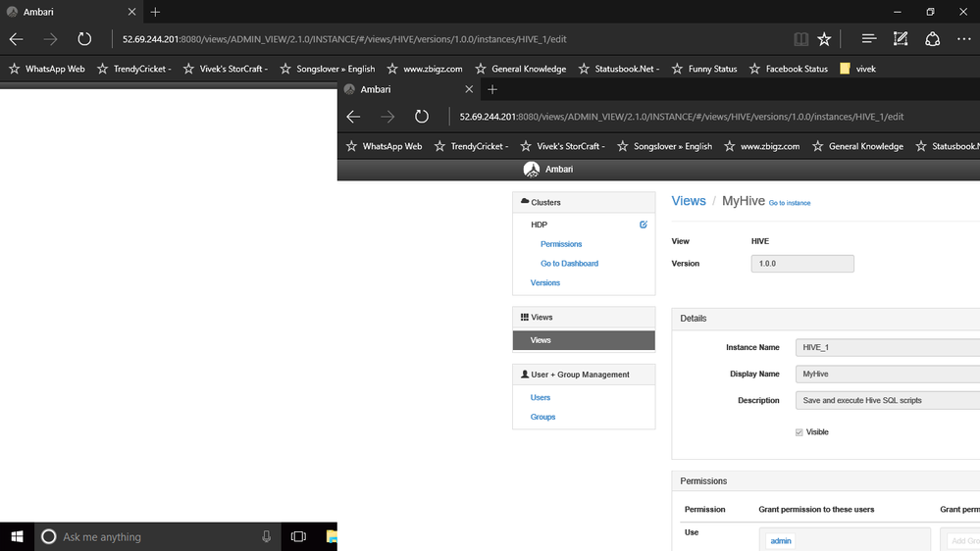This screenshot has height=551, width=980.
Task: Open Task View from the taskbar
Action: pos(298,537)
